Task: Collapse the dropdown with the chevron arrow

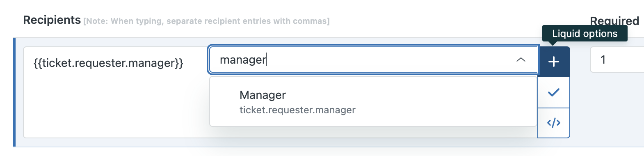Action: pyautogui.click(x=521, y=60)
